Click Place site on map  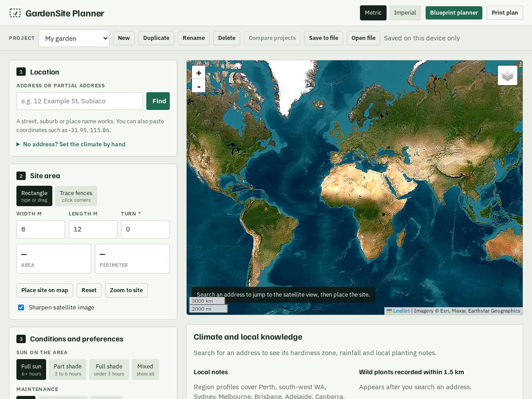coord(45,290)
